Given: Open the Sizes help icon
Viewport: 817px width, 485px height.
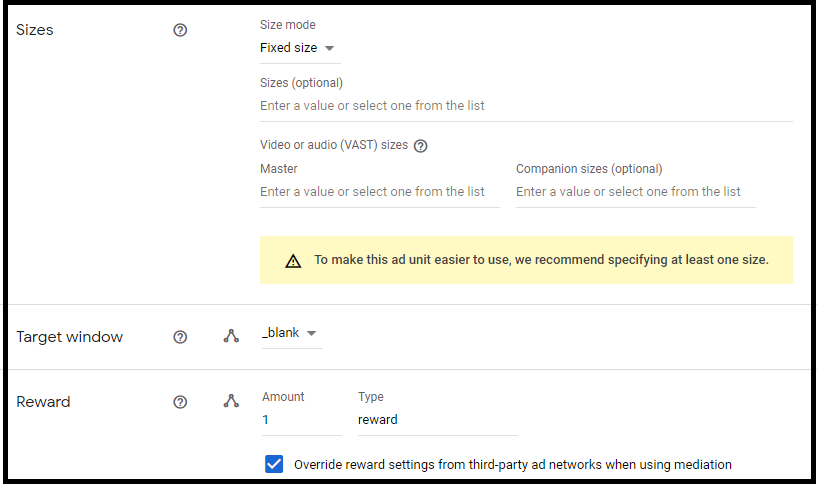Looking at the screenshot, I should coord(180,30).
